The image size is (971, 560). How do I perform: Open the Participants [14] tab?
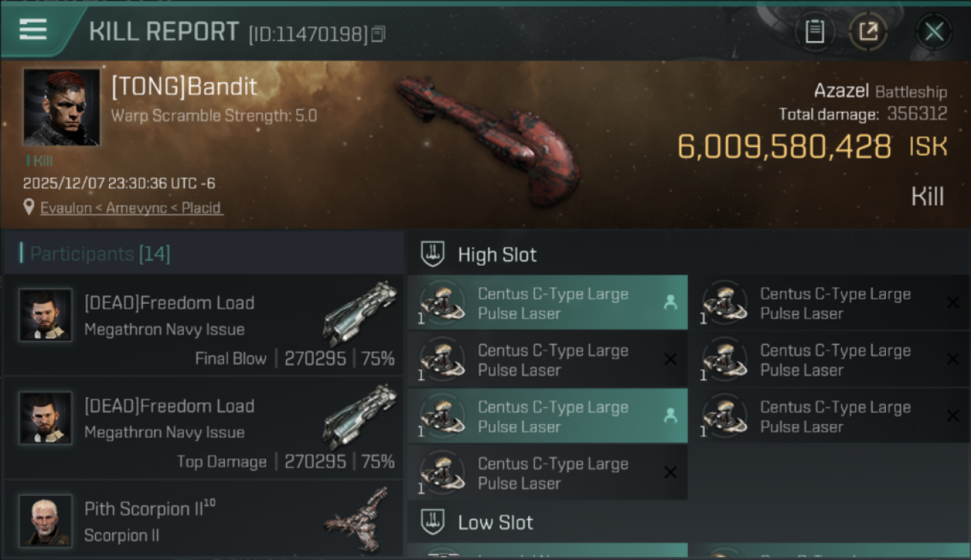(x=100, y=255)
